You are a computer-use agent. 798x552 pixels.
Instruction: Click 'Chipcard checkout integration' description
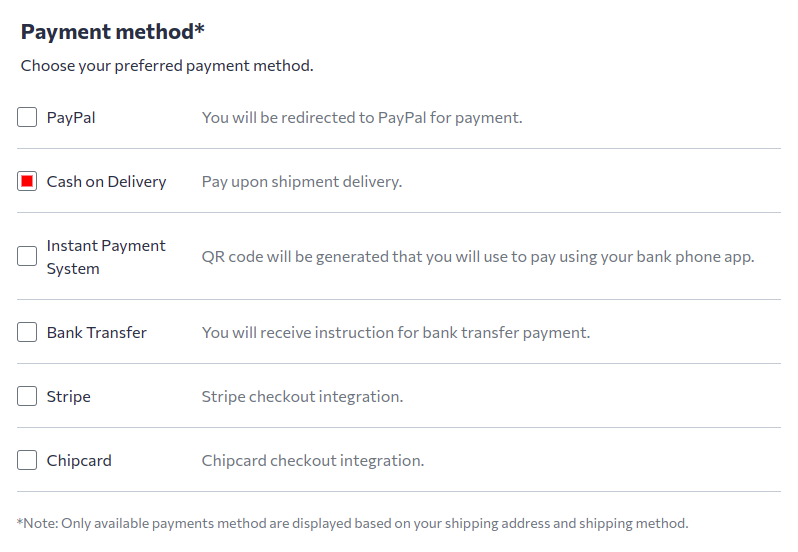click(x=313, y=461)
